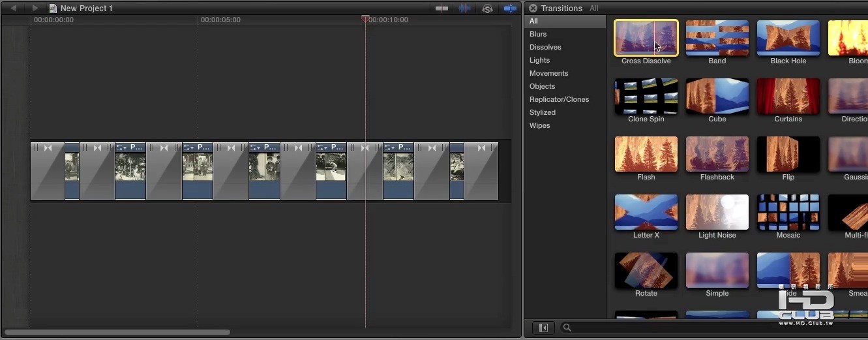Click the playhead marker on the ruler
Image resolution: width=868 pixels, height=340 pixels.
click(365, 20)
